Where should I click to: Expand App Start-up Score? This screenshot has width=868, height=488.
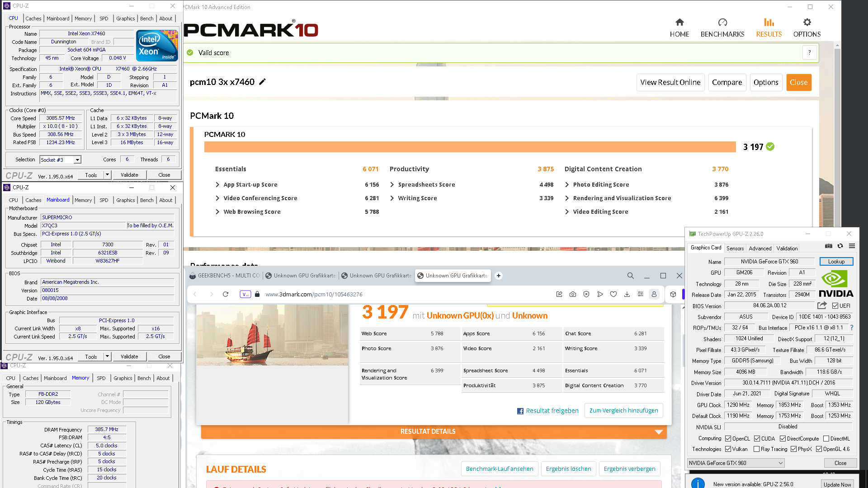point(218,185)
